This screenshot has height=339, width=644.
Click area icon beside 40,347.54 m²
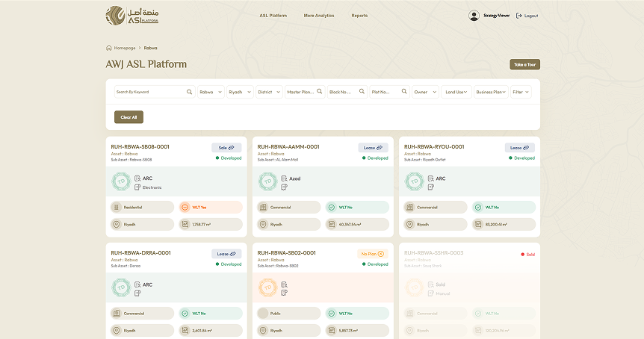(332, 225)
